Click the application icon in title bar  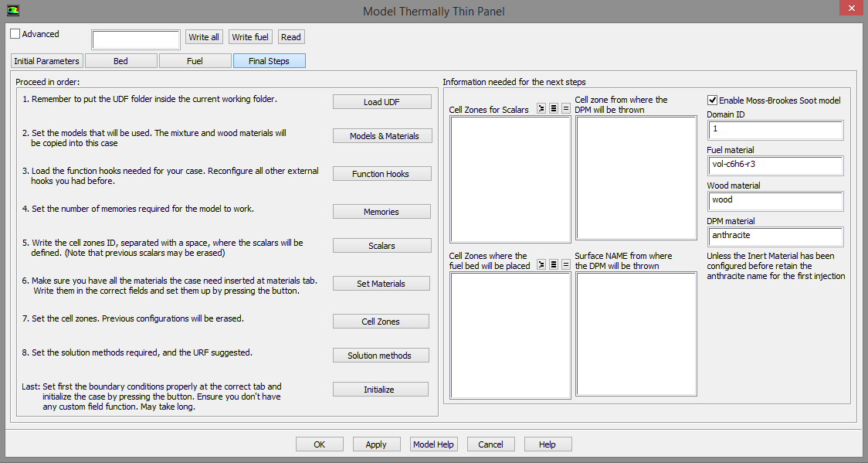[x=12, y=11]
